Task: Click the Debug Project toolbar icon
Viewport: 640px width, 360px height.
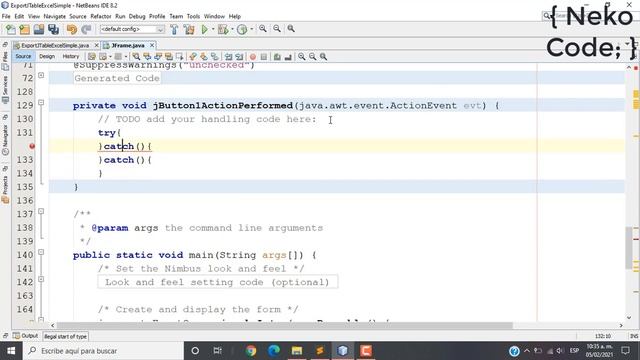Action: [223, 29]
